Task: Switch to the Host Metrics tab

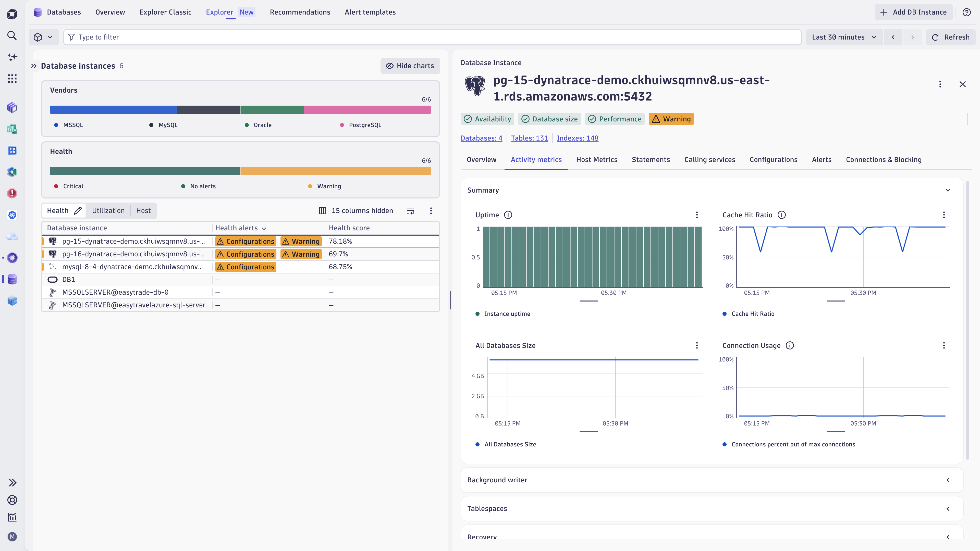Action: point(596,160)
